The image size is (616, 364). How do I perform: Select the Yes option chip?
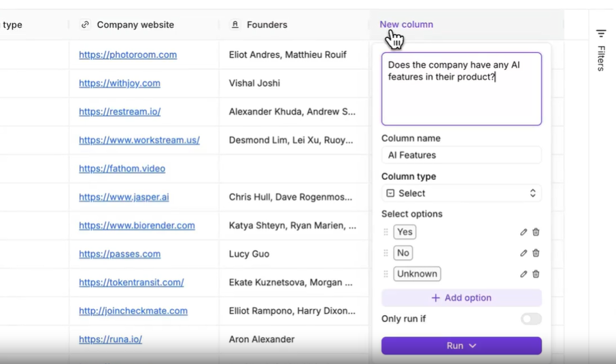point(405,232)
